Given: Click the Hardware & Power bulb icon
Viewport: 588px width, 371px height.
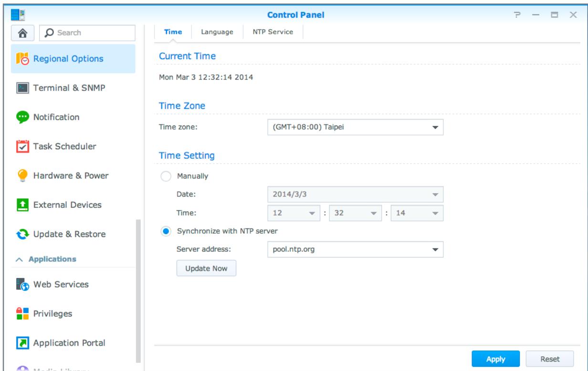Looking at the screenshot, I should [23, 176].
